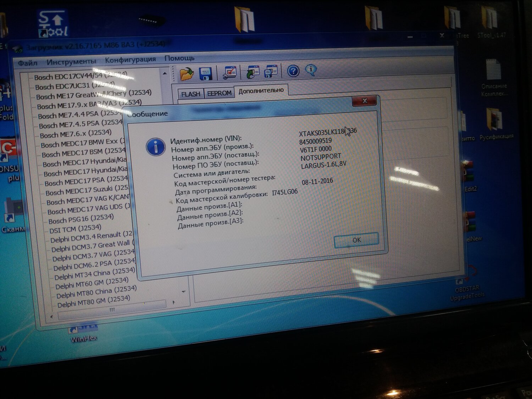This screenshot has width=532, height=399.
Task: Choose Delphi DCM3.7 VAG (J2534)
Action: 94,256
